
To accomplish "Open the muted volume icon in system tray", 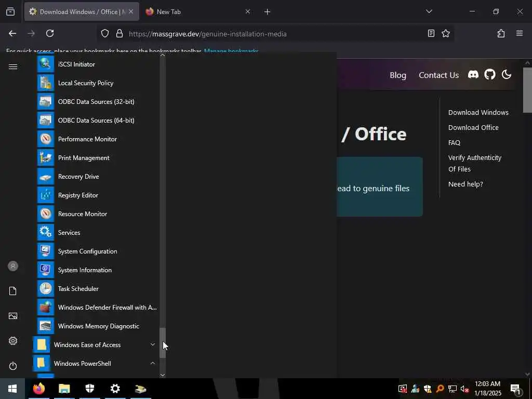I will pos(464,389).
